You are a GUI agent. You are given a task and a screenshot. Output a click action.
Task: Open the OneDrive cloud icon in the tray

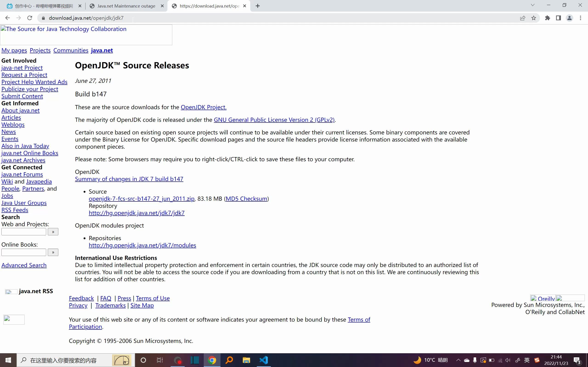[467, 360]
